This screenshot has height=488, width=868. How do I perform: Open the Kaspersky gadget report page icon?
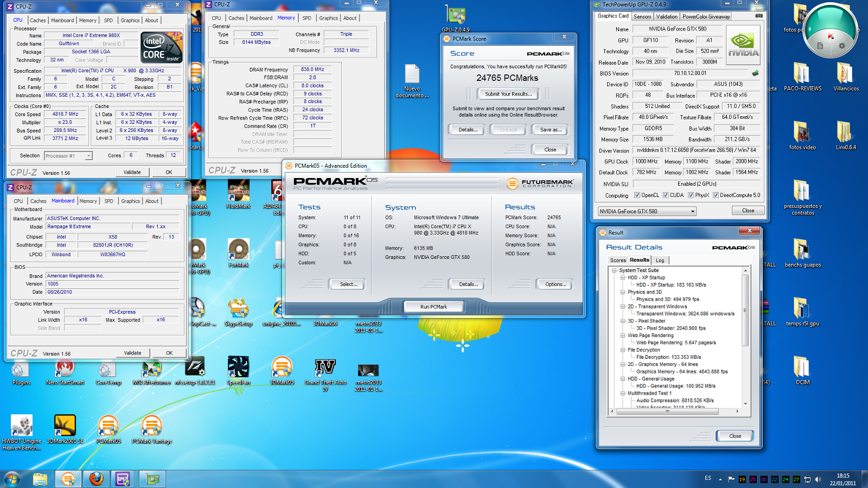[x=820, y=46]
